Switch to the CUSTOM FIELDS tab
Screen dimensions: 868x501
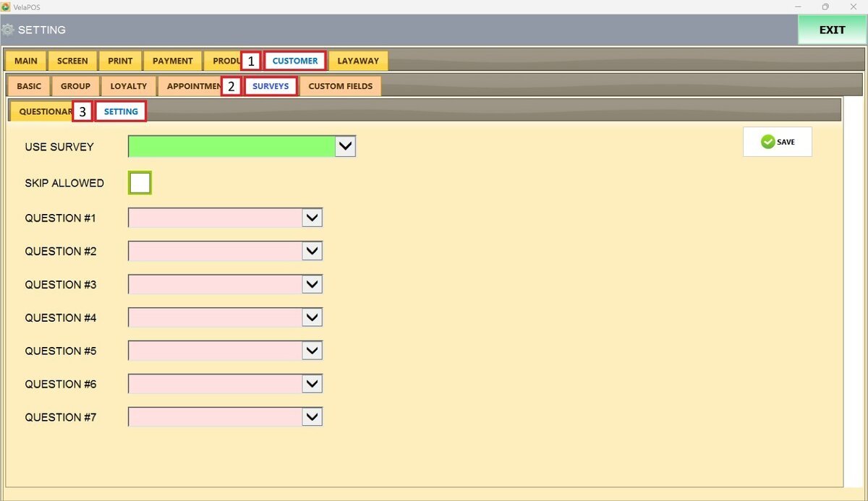(x=341, y=86)
